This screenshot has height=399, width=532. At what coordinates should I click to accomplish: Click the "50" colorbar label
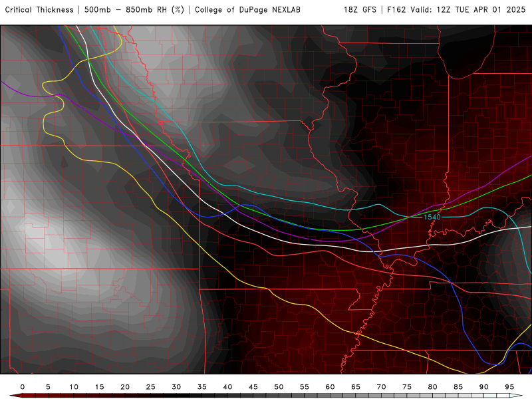coord(279,387)
